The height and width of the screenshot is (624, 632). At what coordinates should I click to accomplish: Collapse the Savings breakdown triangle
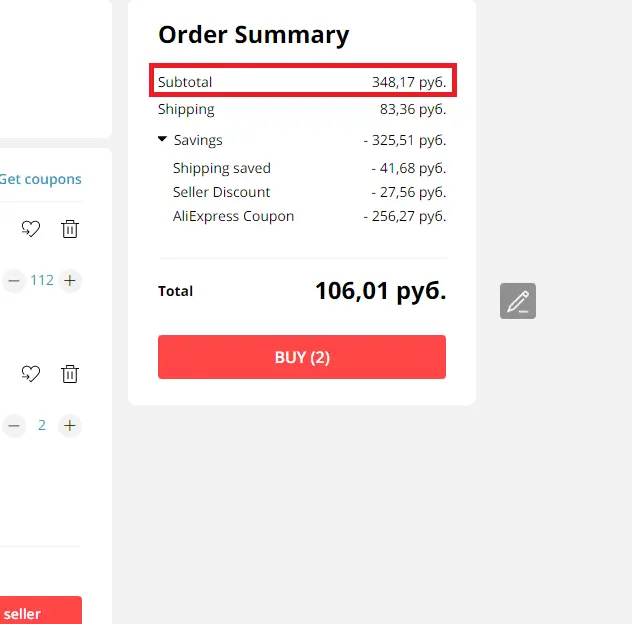pyautogui.click(x=162, y=139)
